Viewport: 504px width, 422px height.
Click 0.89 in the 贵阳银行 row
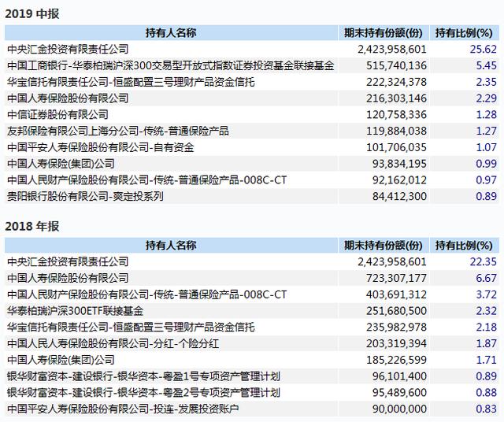tap(487, 196)
